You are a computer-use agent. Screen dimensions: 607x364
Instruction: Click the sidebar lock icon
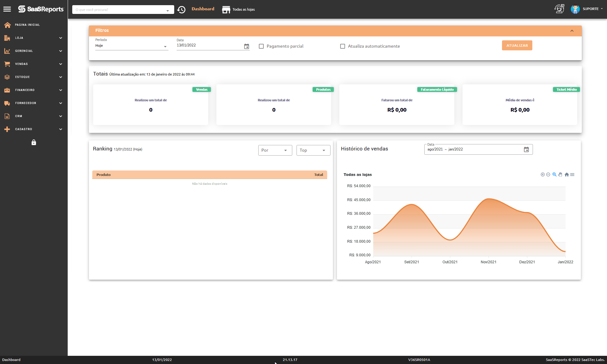[x=34, y=142]
